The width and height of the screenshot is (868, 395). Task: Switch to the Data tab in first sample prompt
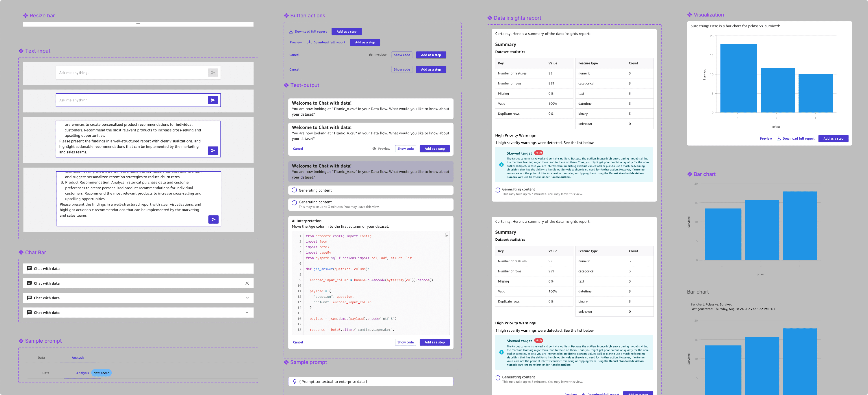tap(41, 358)
